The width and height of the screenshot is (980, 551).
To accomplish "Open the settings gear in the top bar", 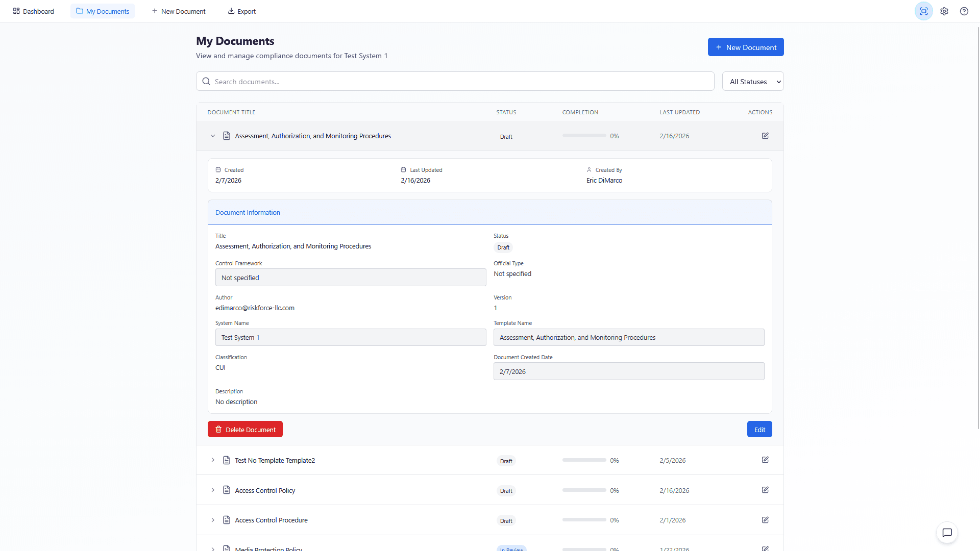I will pyautogui.click(x=944, y=11).
